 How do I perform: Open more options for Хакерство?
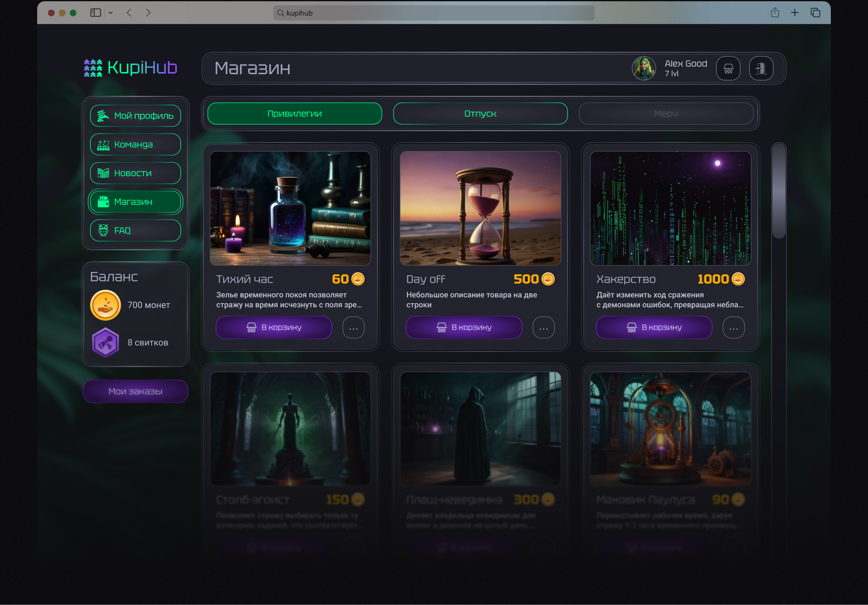(x=734, y=328)
